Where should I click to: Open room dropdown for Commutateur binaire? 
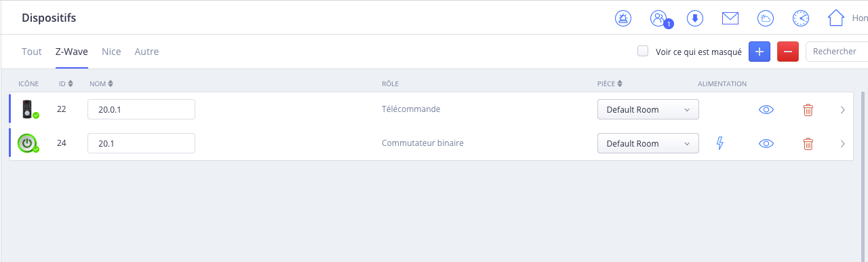point(648,143)
